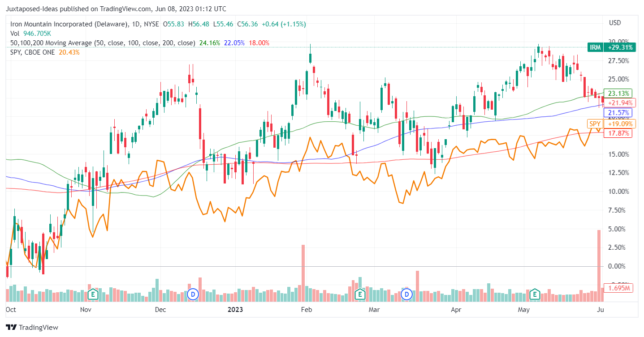The image size is (644, 337).
Task: Click the Mar date axis label
Action: [x=374, y=309]
